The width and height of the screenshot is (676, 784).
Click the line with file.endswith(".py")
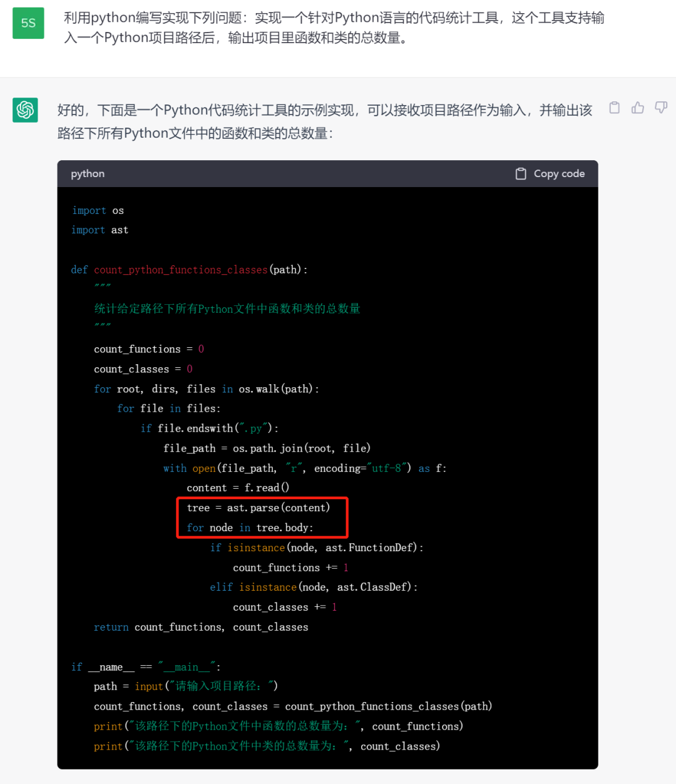210,429
